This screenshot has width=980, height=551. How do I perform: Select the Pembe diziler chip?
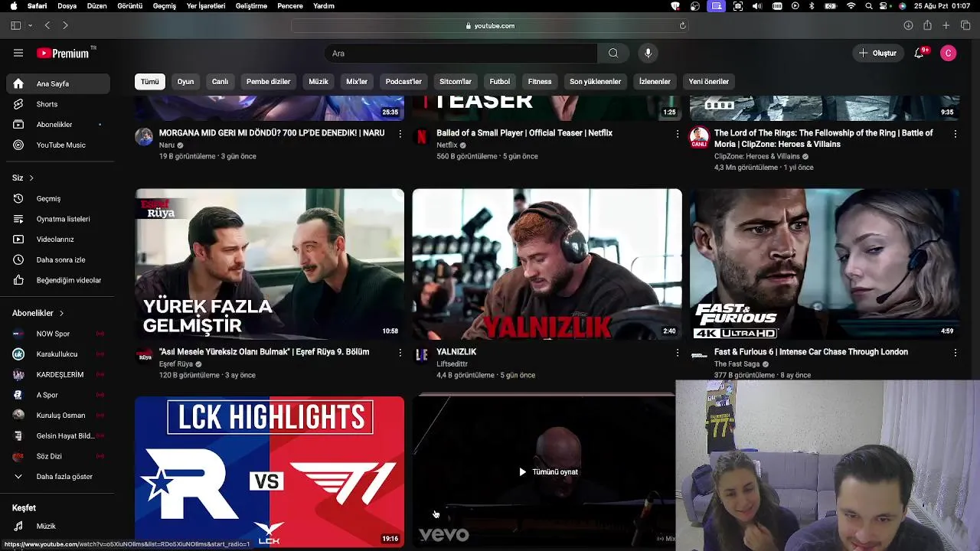[x=268, y=81]
